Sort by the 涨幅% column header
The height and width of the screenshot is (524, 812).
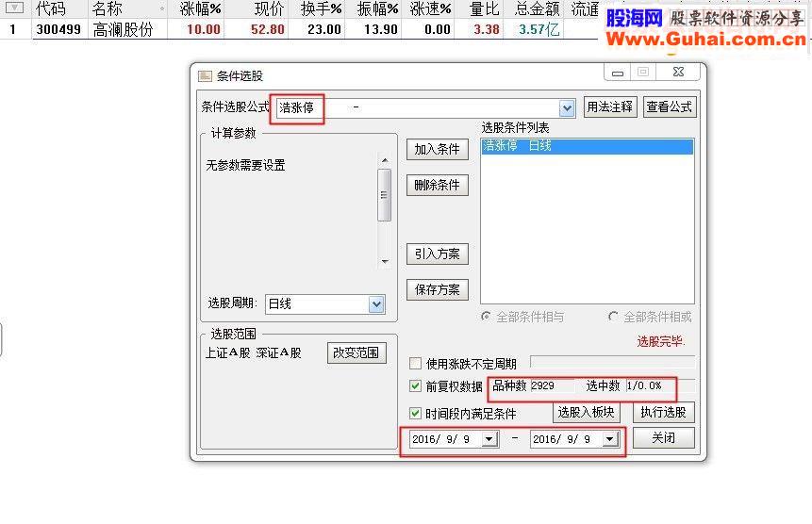[201, 8]
